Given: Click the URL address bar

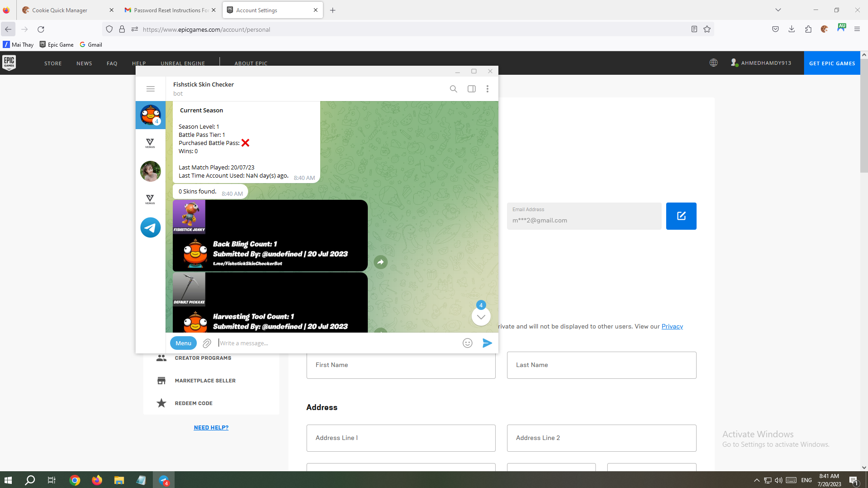Looking at the screenshot, I should 408,29.
